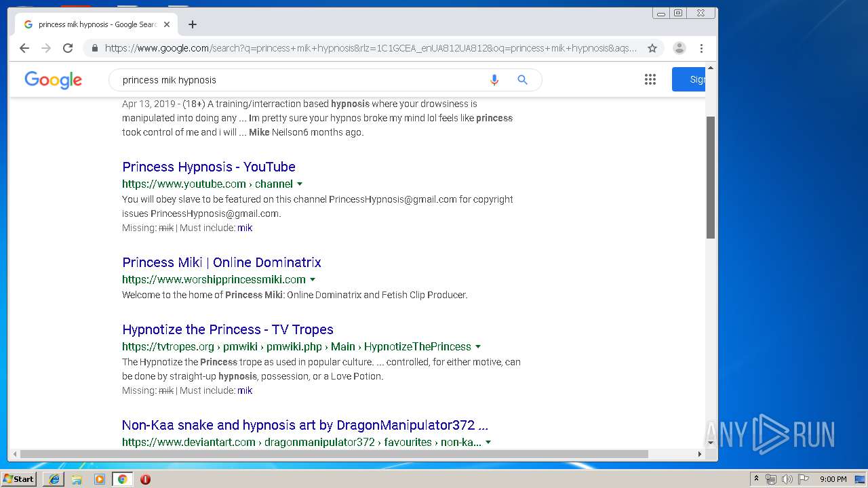Viewport: 868px width, 488px height.
Task: Click the Chrome taskbar icon
Action: coord(122,479)
